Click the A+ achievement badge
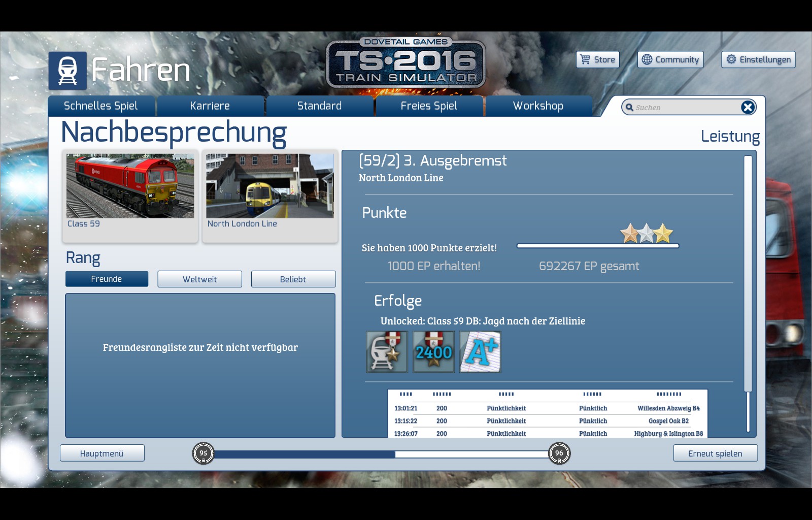Image resolution: width=812 pixels, height=520 pixels. pyautogui.click(x=480, y=352)
